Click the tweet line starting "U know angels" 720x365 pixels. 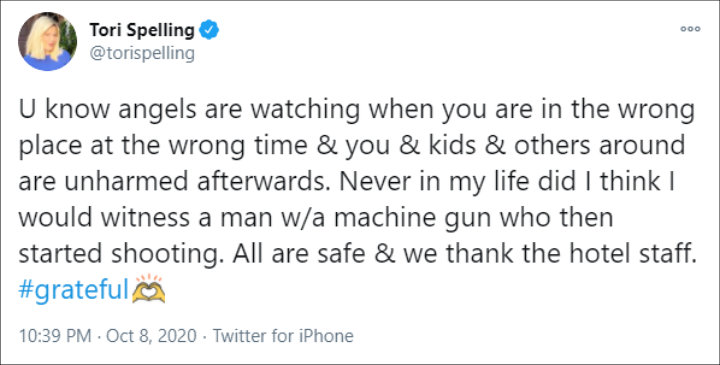tap(356, 110)
